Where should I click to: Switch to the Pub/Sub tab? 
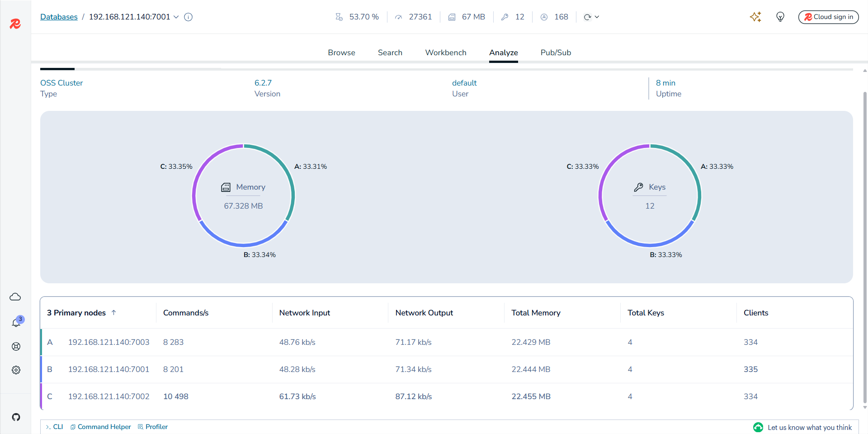click(556, 52)
